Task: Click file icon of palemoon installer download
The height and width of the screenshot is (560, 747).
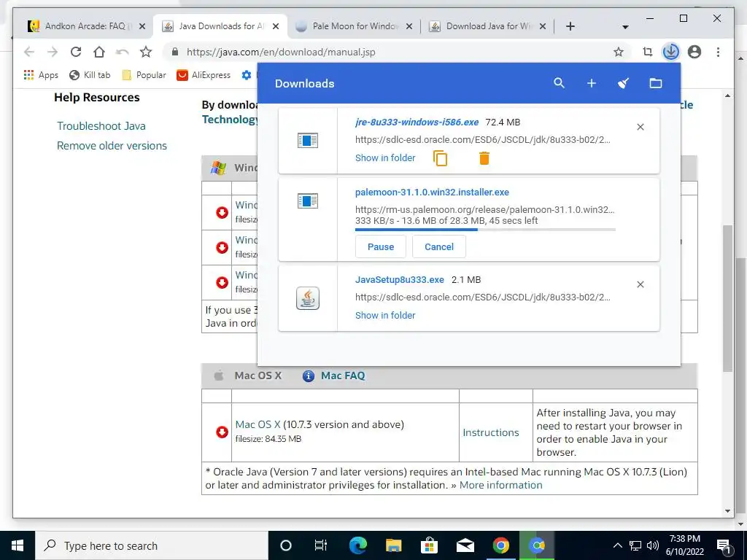Action: [308, 201]
